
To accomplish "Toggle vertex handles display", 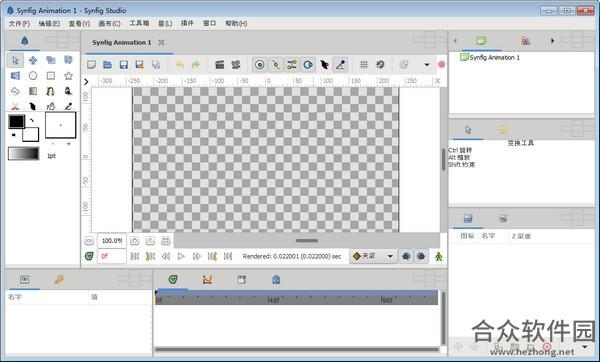I will click(x=276, y=65).
